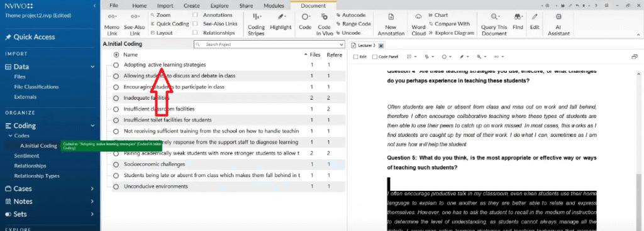Viewport: 644px width, 231px height.
Task: Open the Zoom tool in ribbon
Action: 161,15
